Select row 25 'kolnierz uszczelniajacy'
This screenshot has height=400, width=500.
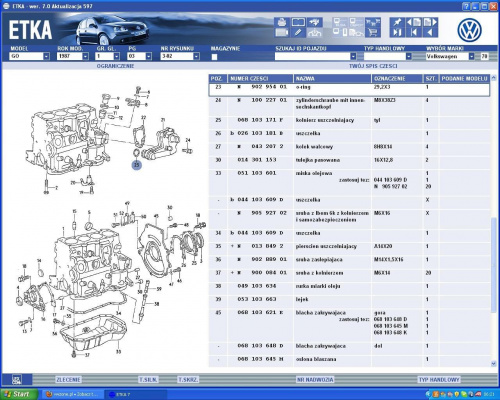coord(349,120)
